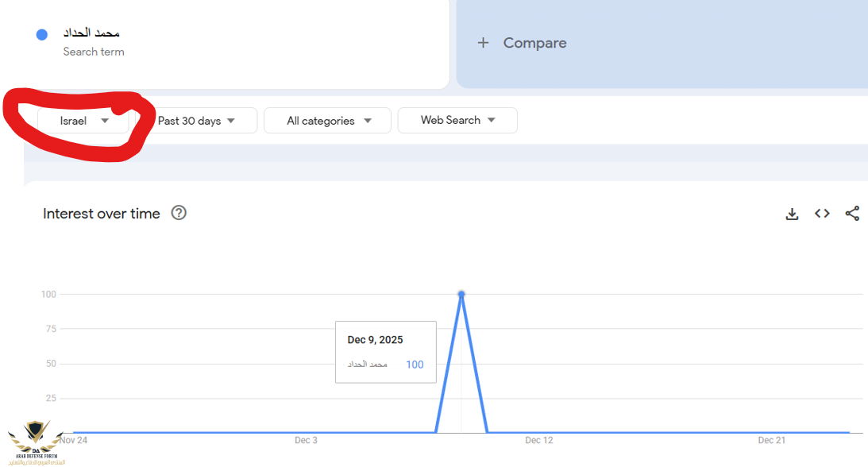This screenshot has height=467, width=868.
Task: Click the plus icon in Compare box
Action: pyautogui.click(x=483, y=43)
